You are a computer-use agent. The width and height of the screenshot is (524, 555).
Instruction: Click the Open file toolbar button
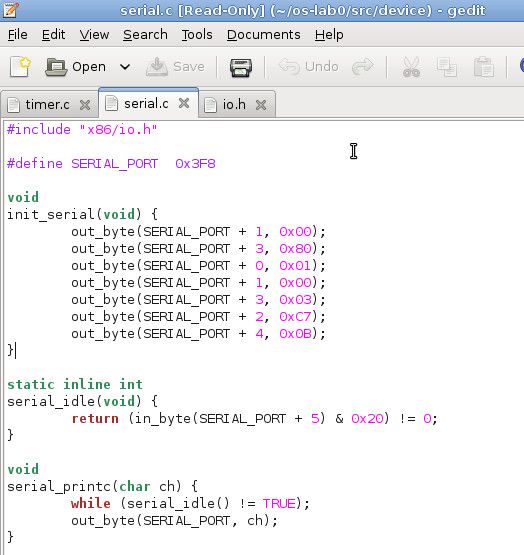[x=76, y=67]
